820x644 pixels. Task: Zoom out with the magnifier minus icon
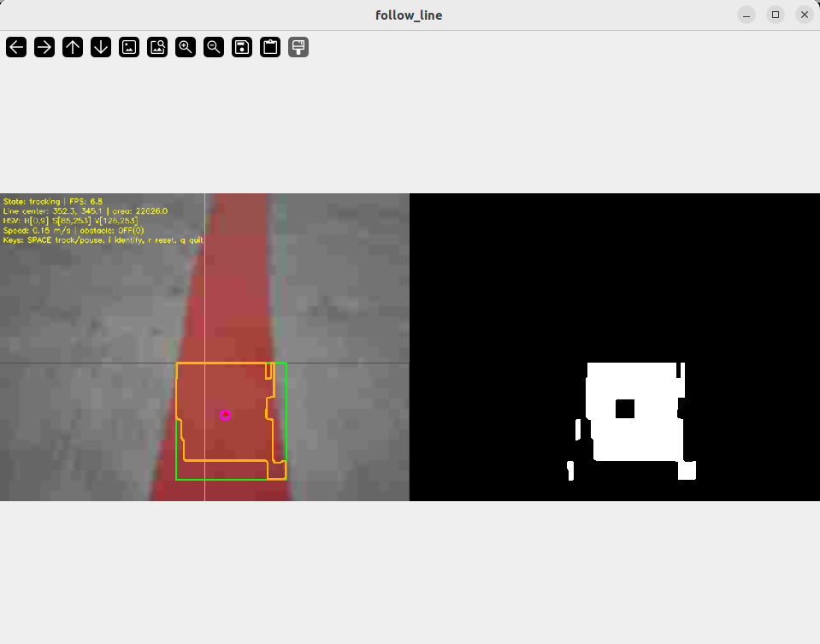214,47
